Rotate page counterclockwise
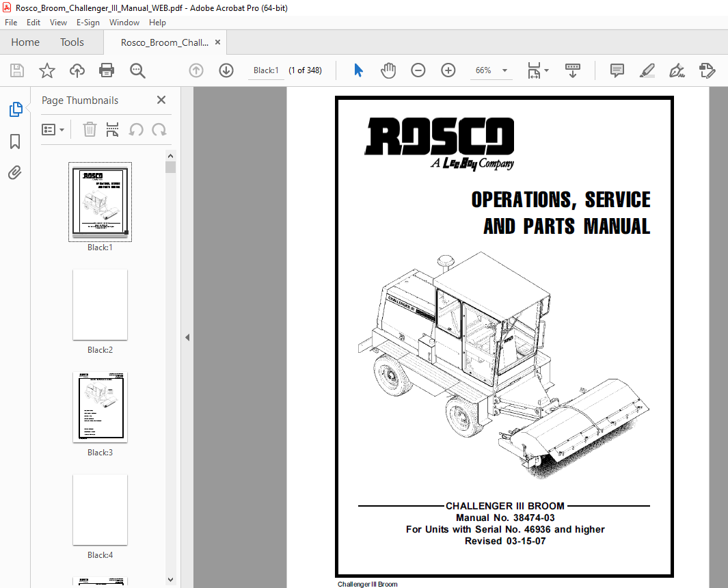 click(136, 130)
